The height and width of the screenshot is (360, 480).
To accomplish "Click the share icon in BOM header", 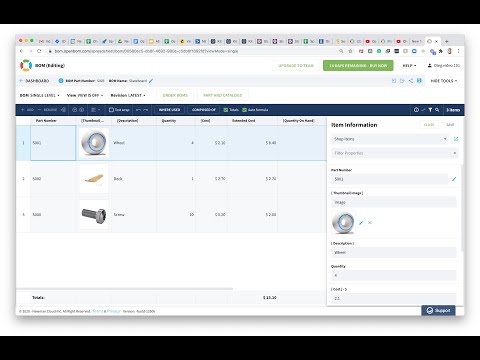I will (411, 81).
